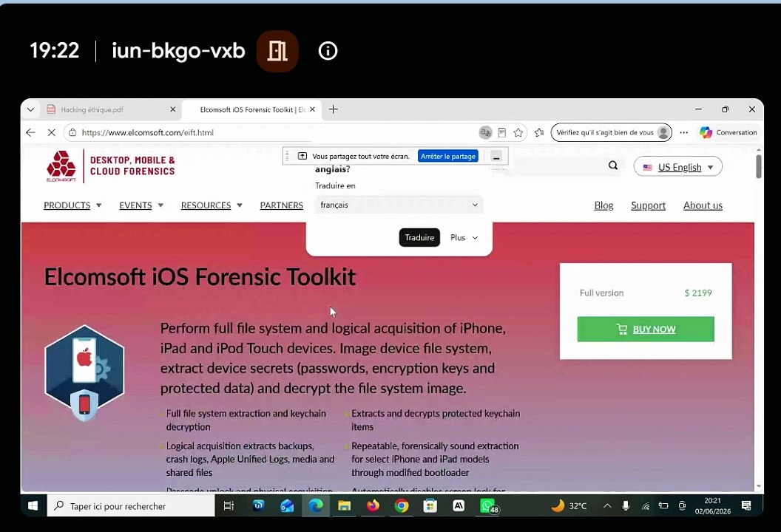781x532 pixels.
Task: Open Task View in the taskbar
Action: click(x=229, y=506)
